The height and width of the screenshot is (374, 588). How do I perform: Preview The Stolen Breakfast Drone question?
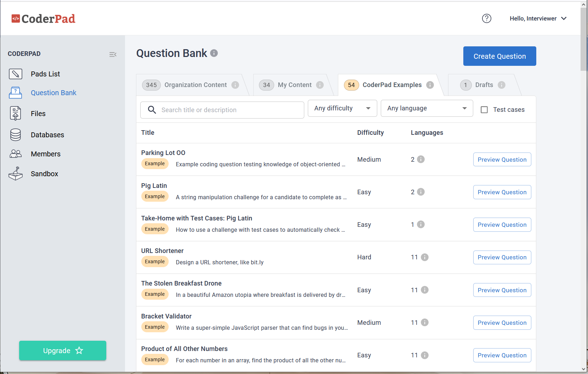click(x=502, y=290)
